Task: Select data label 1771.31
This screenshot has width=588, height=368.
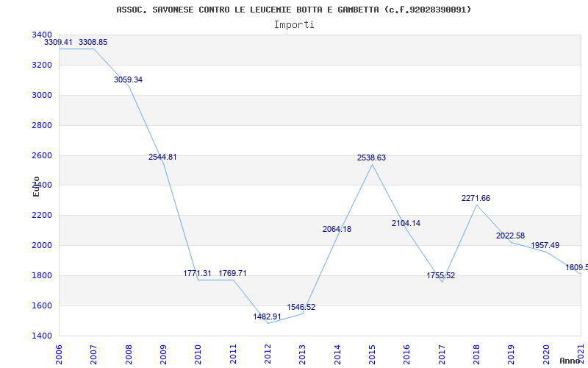Action: [197, 273]
